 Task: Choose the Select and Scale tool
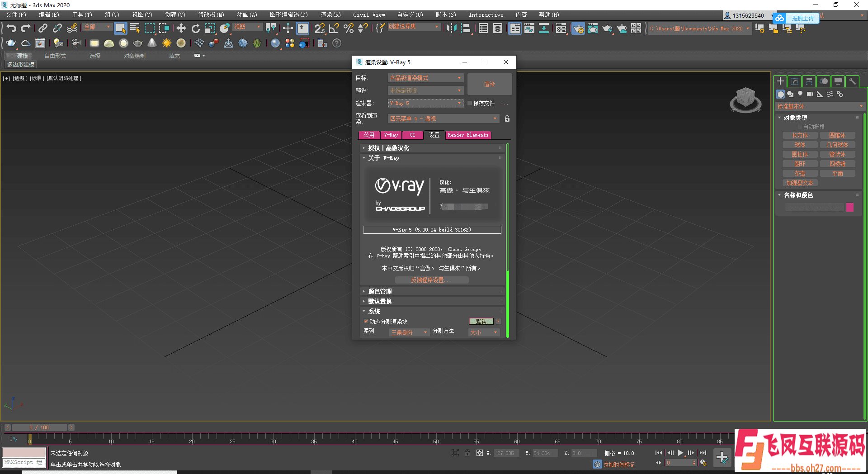(210, 28)
